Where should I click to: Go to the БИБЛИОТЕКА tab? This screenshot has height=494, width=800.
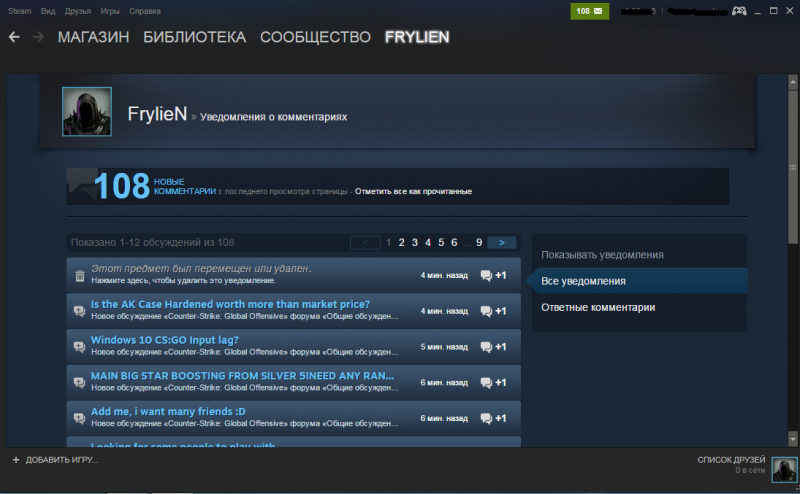pos(194,37)
